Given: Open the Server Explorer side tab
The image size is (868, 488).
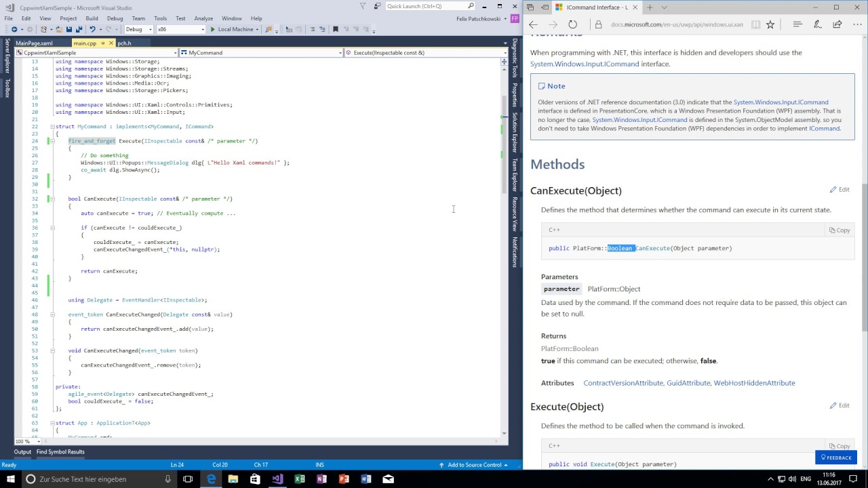Looking at the screenshot, I should 7,56.
